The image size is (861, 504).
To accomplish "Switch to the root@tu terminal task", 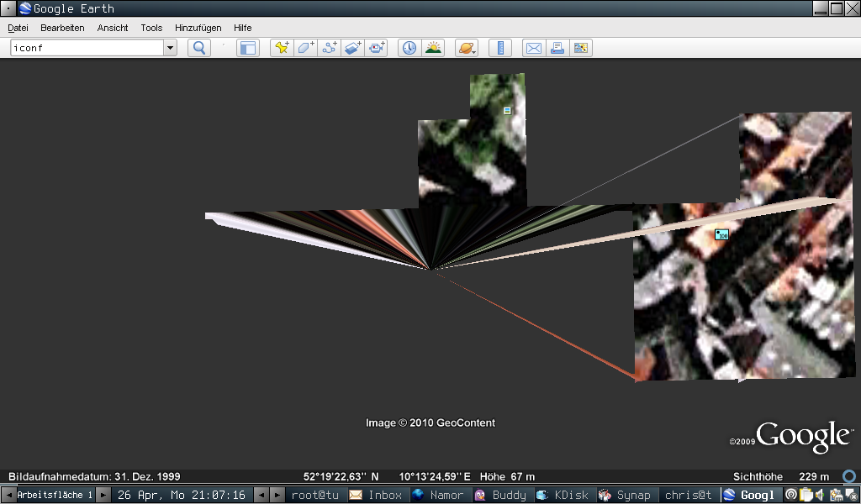I will 315,495.
